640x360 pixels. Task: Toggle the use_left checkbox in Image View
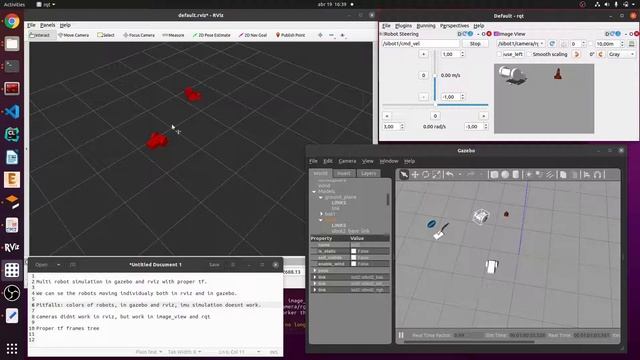(499, 54)
